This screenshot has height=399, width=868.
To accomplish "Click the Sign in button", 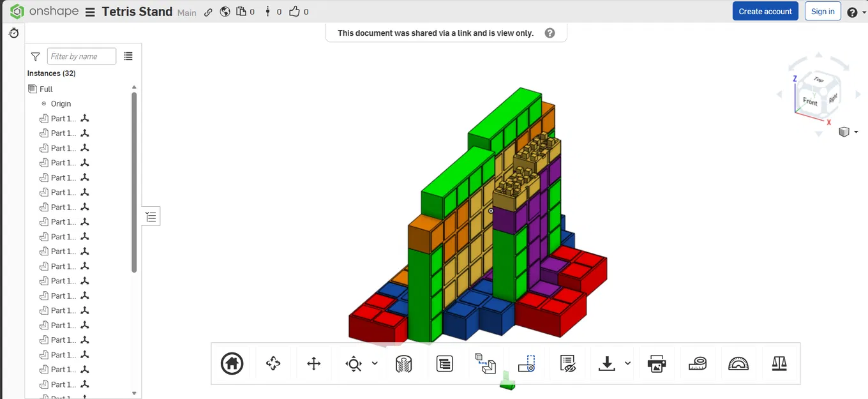I will pyautogui.click(x=823, y=11).
